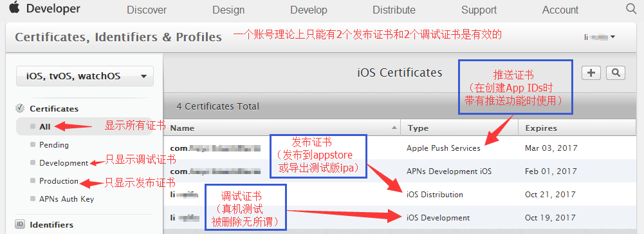The height and width of the screenshot is (234, 644).
Task: Click the iOS Certificates page title
Action: pos(400,73)
